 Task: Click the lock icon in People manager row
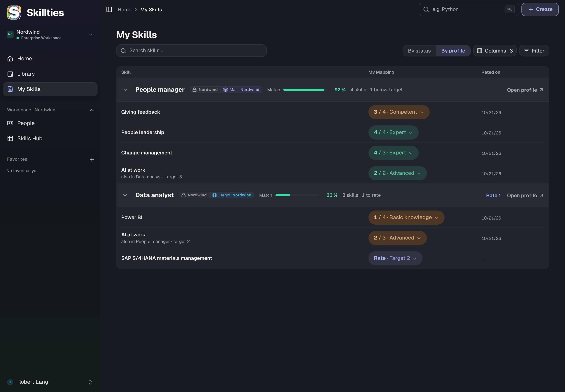pos(194,90)
